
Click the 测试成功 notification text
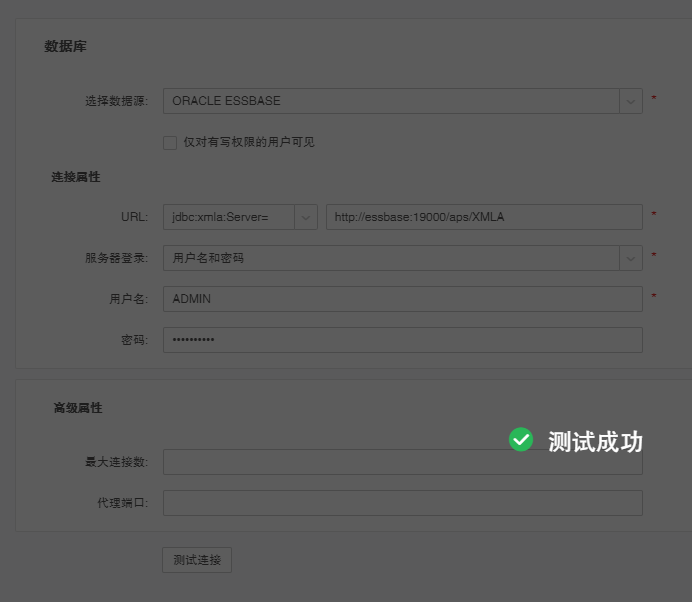595,441
